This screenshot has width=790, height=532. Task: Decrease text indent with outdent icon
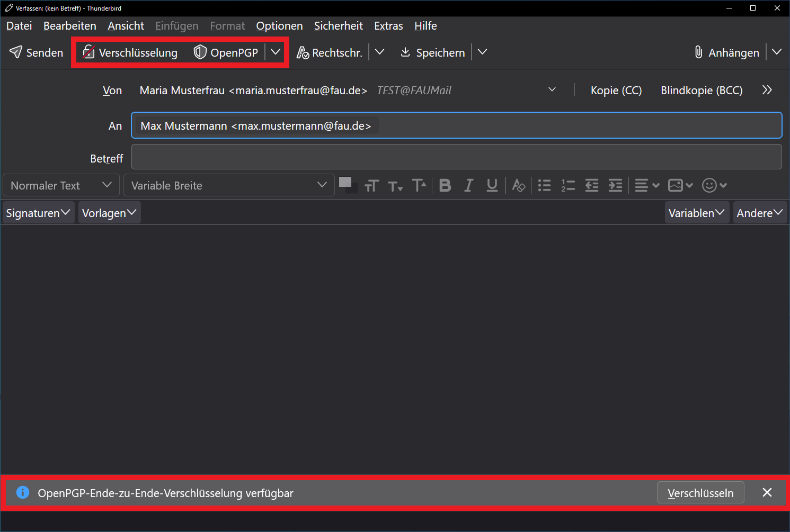(x=591, y=185)
